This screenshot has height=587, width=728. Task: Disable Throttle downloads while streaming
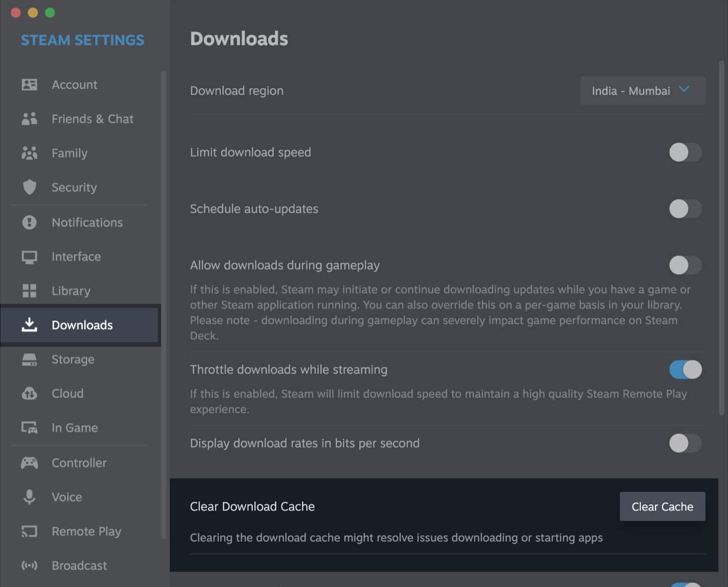(x=685, y=370)
